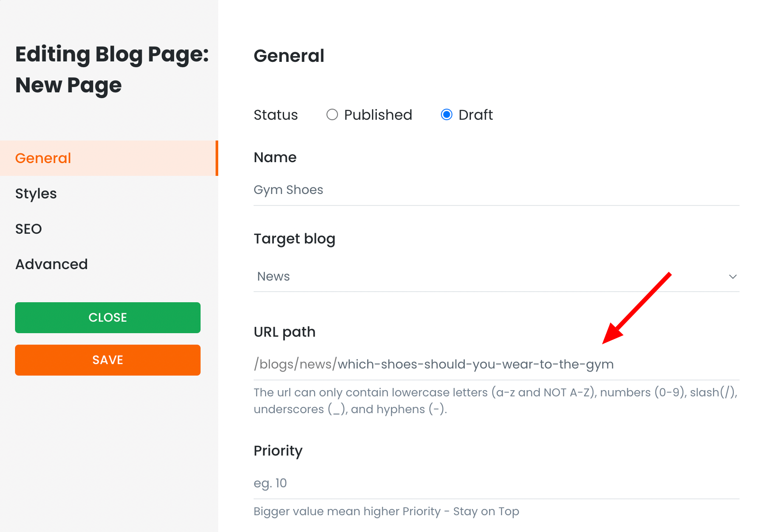This screenshot has height=532, width=759.
Task: Click the General section heading
Action: click(289, 56)
